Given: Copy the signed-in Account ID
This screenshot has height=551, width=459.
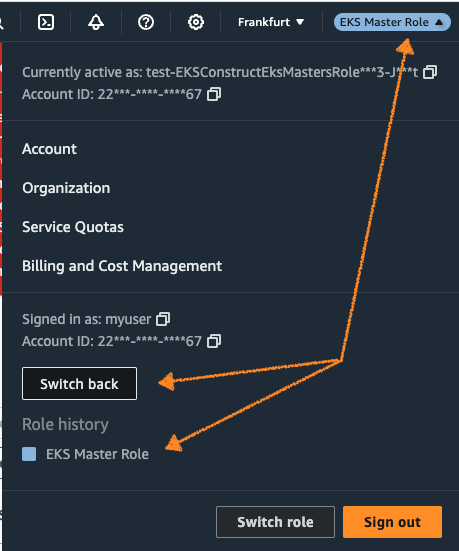Looking at the screenshot, I should [x=214, y=341].
